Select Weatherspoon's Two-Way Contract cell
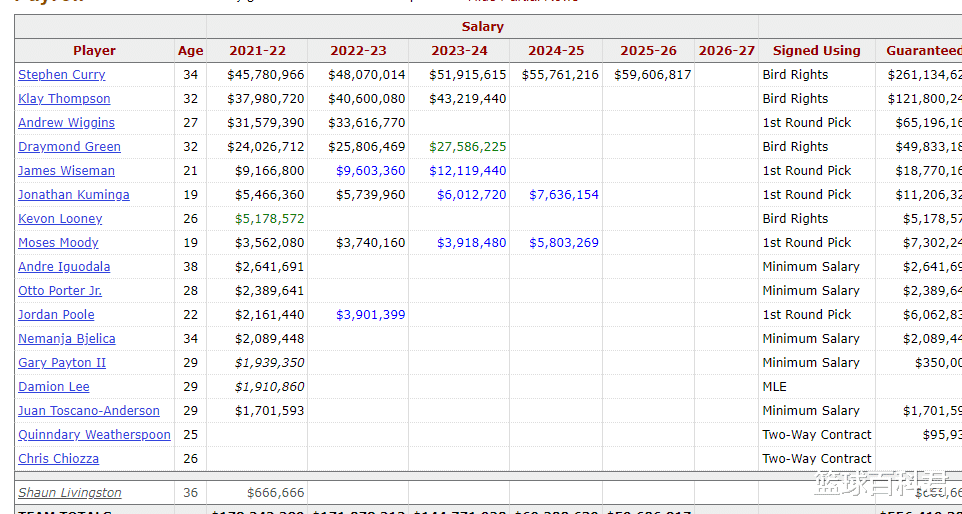Image resolution: width=962 pixels, height=514 pixels. coord(817,434)
